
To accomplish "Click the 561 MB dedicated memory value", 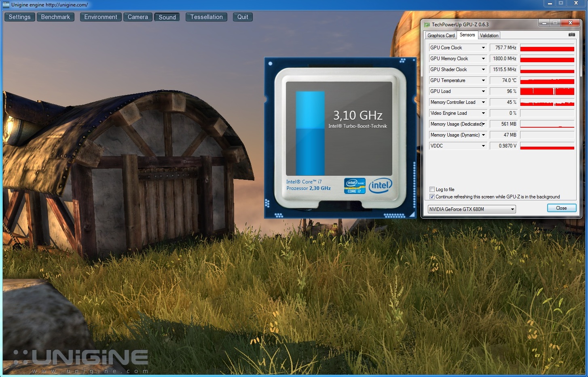I will click(x=503, y=124).
